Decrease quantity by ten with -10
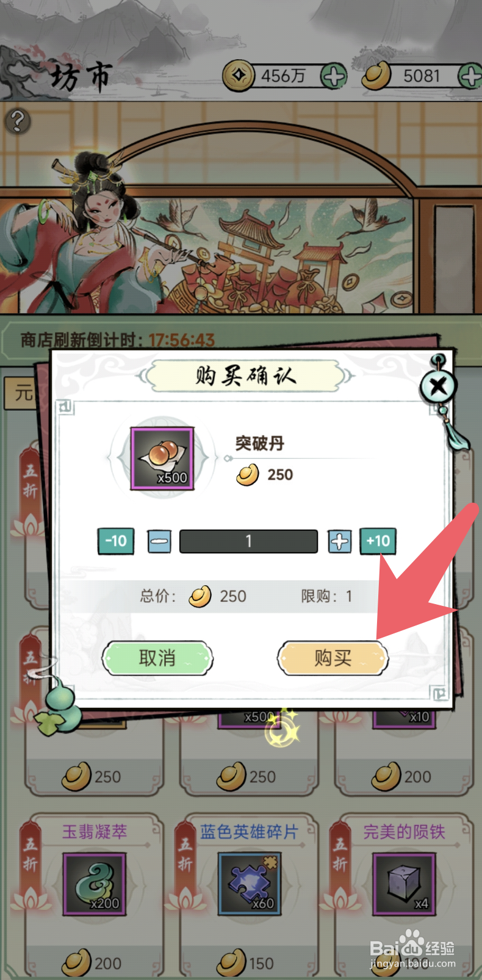Image resolution: width=482 pixels, height=980 pixels. (x=116, y=541)
